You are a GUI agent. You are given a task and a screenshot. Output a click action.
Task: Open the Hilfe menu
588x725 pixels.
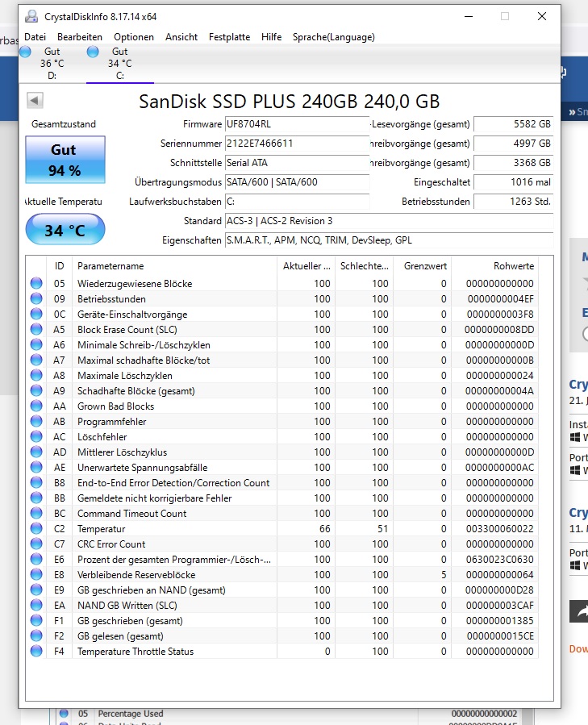coord(271,37)
